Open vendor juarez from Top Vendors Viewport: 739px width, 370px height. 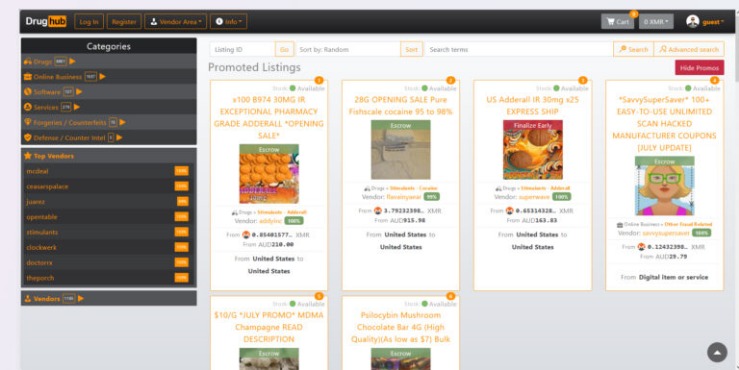(x=35, y=202)
